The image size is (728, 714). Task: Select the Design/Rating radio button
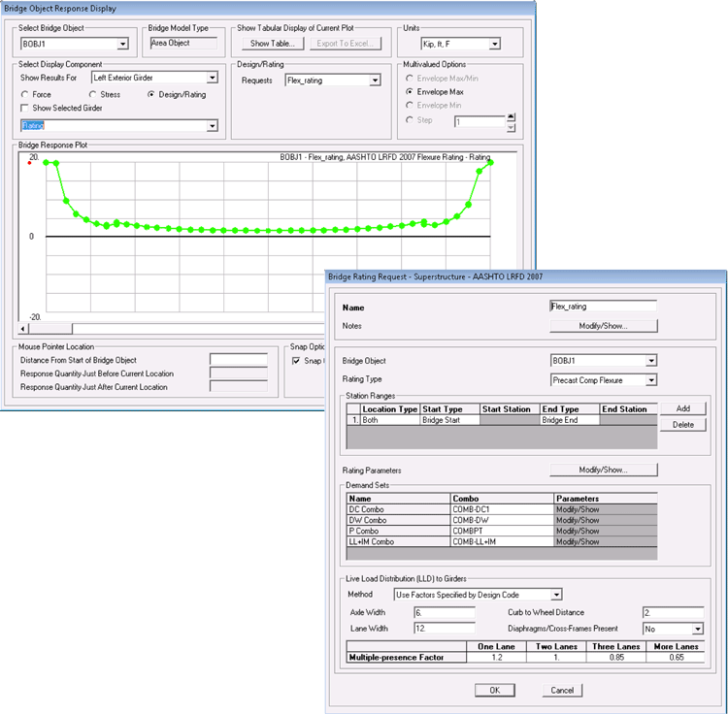[x=150, y=94]
